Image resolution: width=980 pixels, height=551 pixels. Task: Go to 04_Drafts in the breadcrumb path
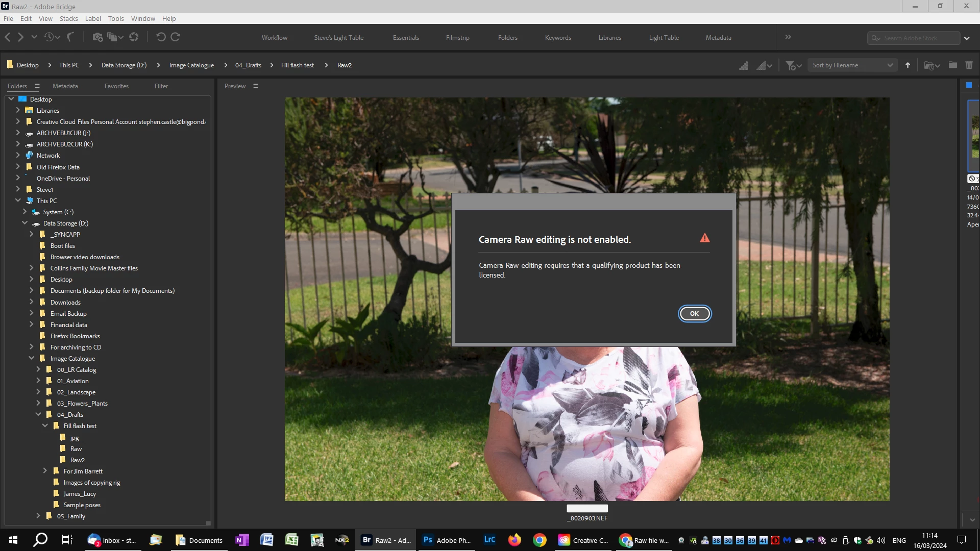248,65
